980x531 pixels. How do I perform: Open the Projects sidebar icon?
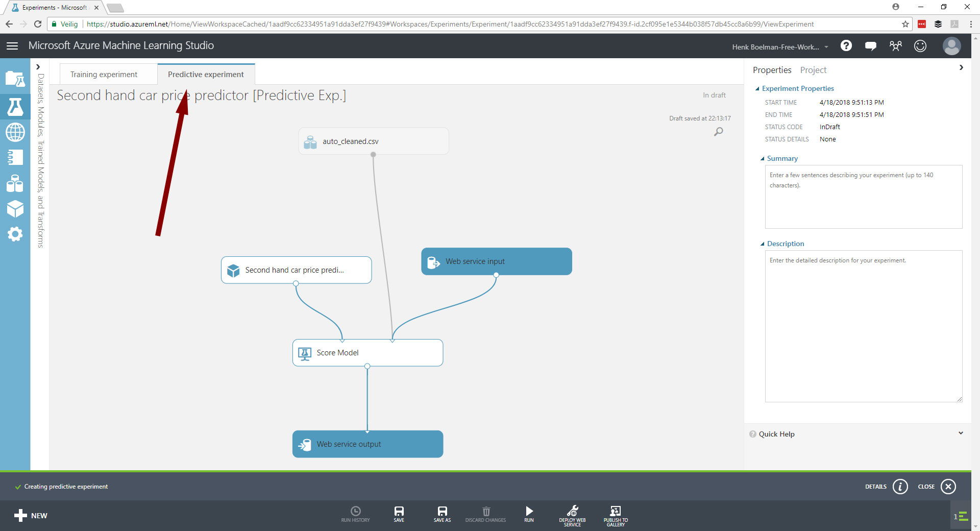[15, 79]
